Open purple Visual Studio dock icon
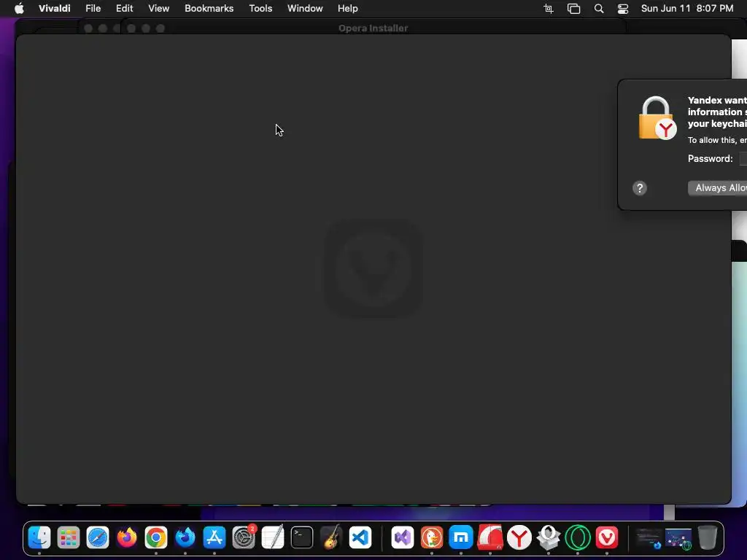Screen dimensions: 747x560 [403, 537]
